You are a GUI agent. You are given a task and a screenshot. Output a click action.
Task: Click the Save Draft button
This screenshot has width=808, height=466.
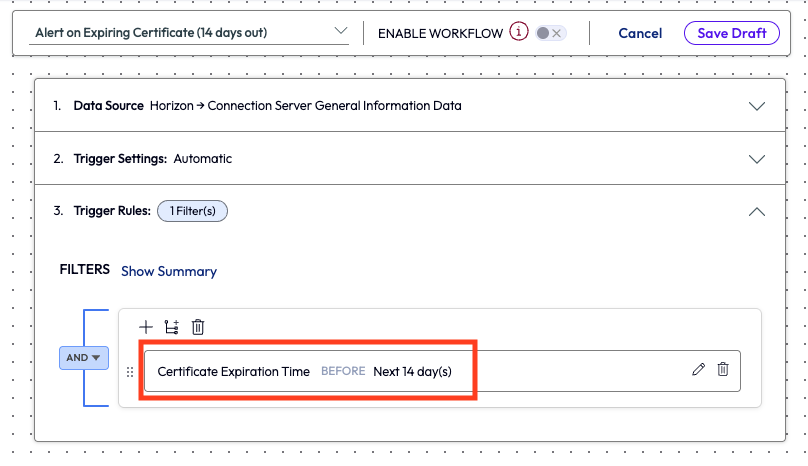coord(731,33)
